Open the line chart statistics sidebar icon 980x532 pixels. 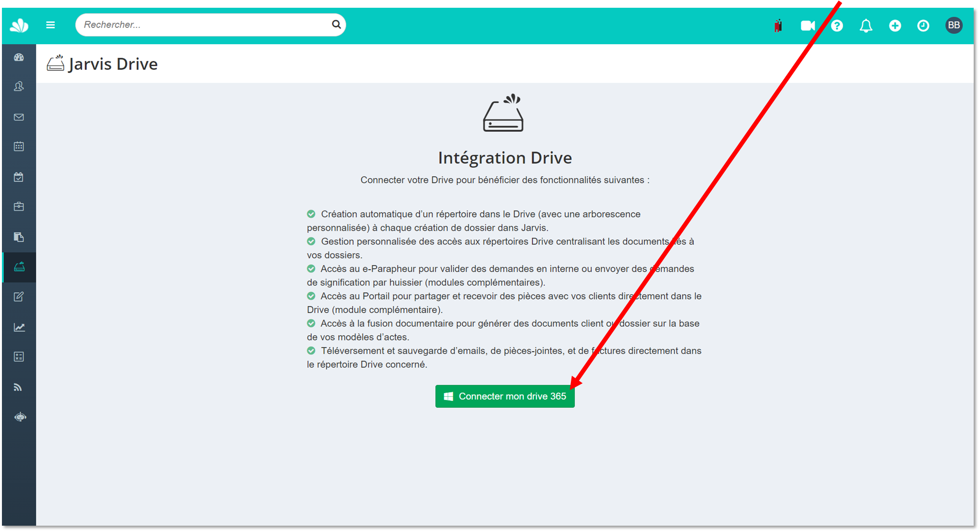(19, 327)
